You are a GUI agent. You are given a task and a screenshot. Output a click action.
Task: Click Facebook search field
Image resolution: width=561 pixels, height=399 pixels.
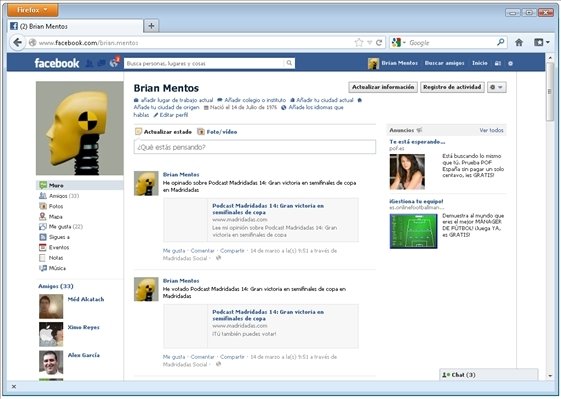(205, 63)
